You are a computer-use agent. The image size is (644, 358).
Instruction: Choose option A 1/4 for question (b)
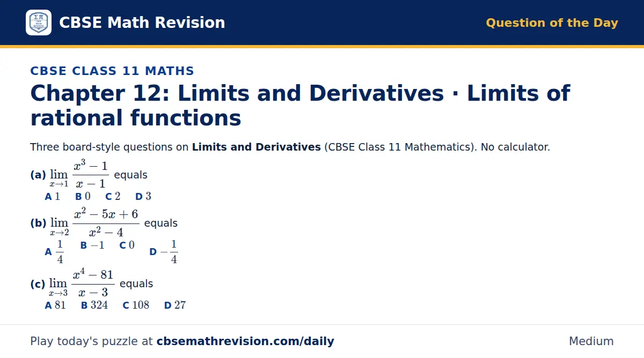54,252
